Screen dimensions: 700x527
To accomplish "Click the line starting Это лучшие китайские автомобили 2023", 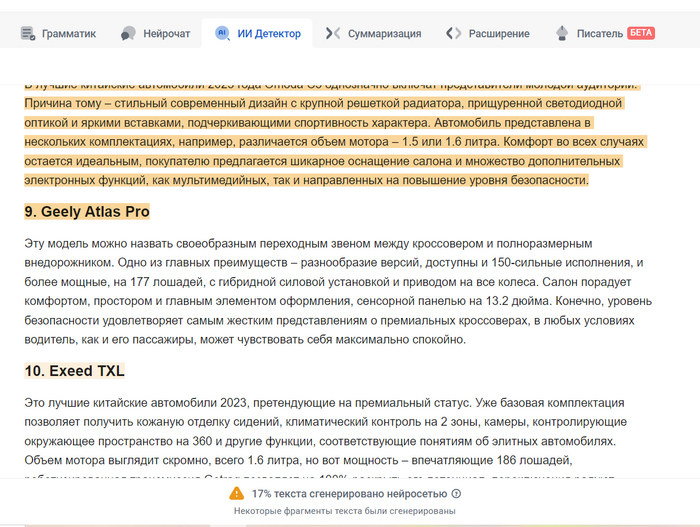I will (324, 402).
